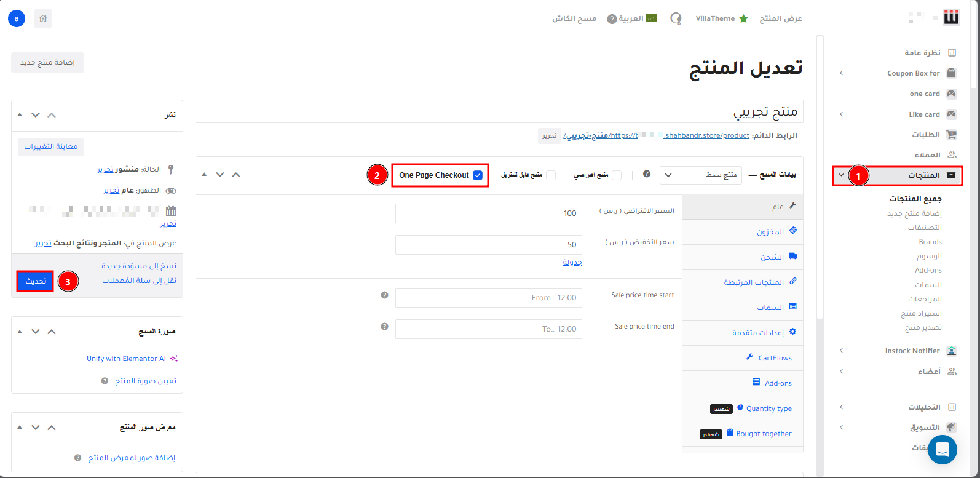Enable the منتج قابل للتنزيل checkbox

[x=551, y=175]
